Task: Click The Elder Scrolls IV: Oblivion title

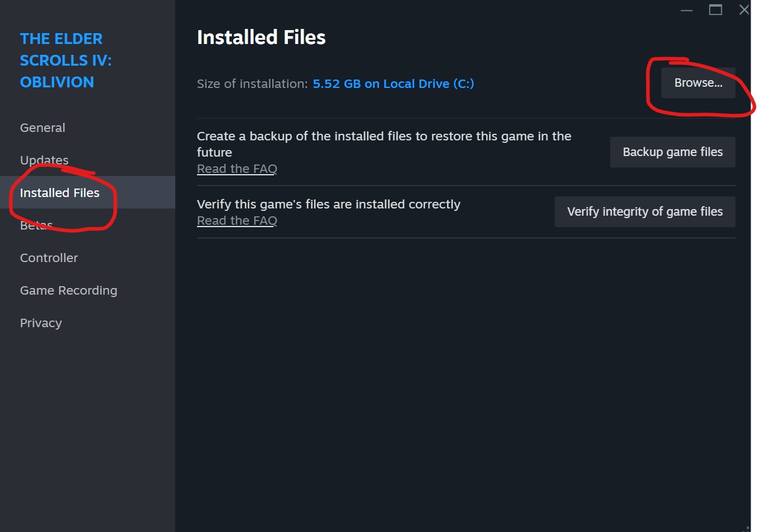Action: coord(66,60)
